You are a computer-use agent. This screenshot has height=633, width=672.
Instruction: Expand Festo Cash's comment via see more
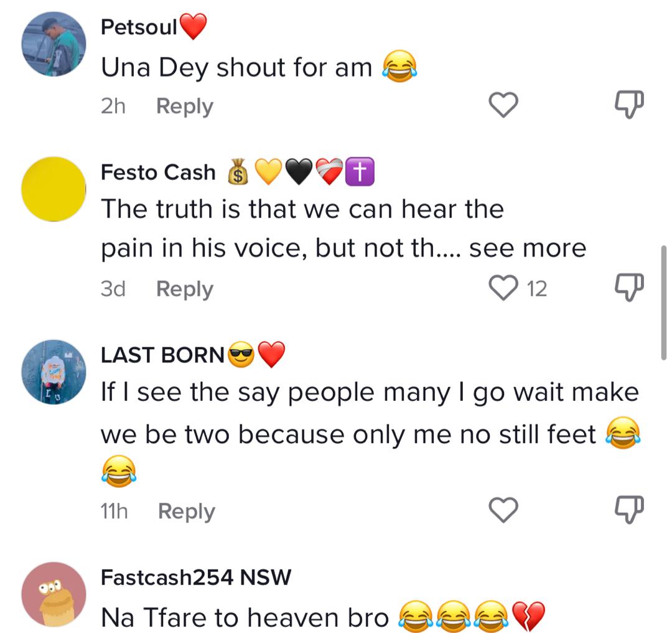[x=528, y=248]
